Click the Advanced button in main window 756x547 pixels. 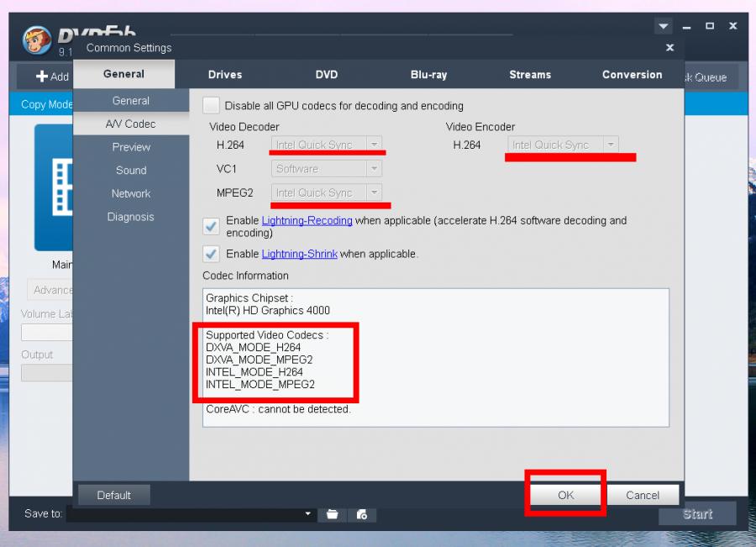[50, 290]
